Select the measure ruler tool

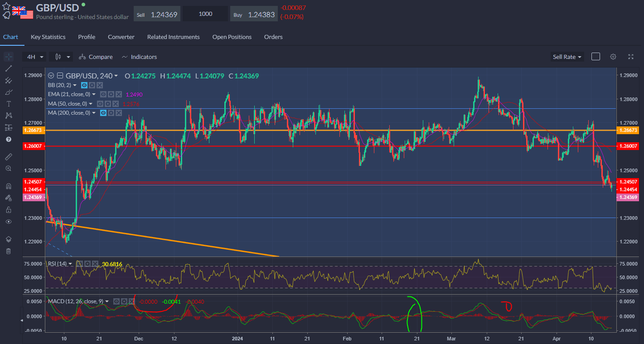tap(8, 156)
